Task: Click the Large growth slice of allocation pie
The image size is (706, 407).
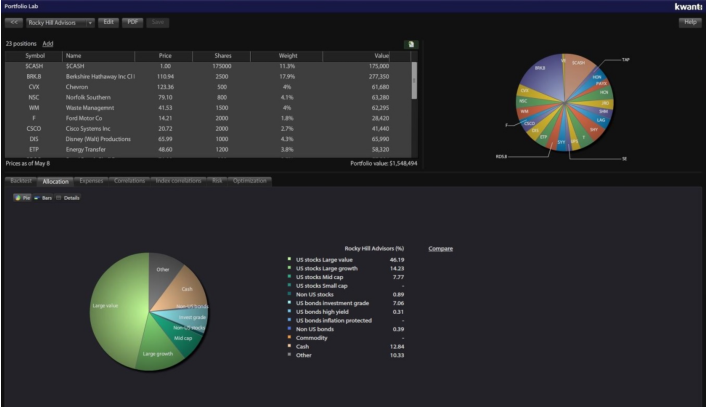Action: pos(160,344)
